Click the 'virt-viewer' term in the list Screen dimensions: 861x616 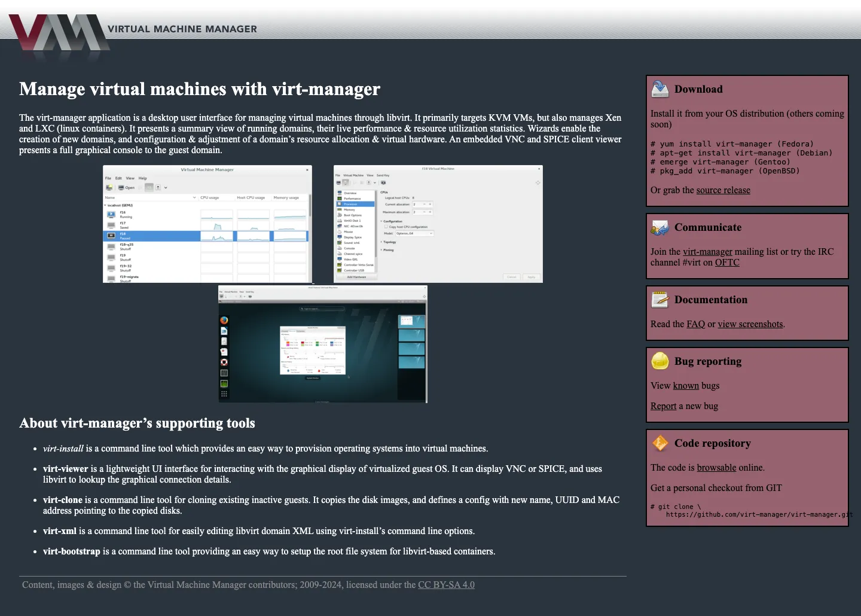66,469
